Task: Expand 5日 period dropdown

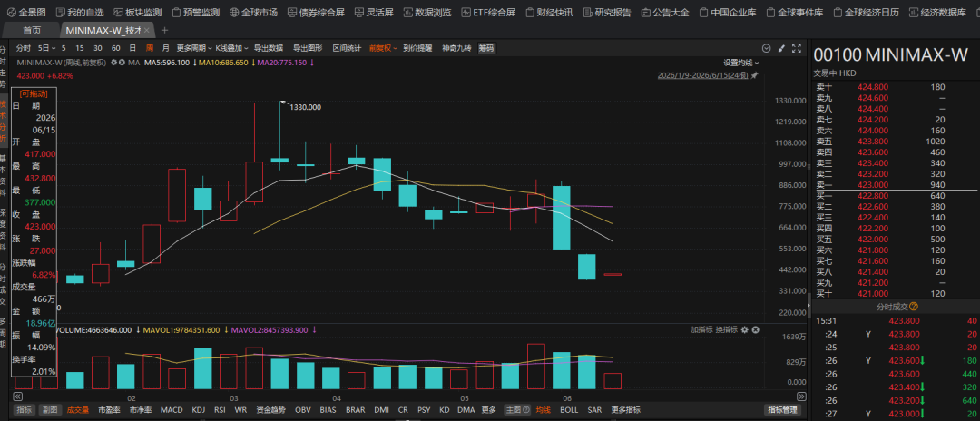Action: [47, 48]
